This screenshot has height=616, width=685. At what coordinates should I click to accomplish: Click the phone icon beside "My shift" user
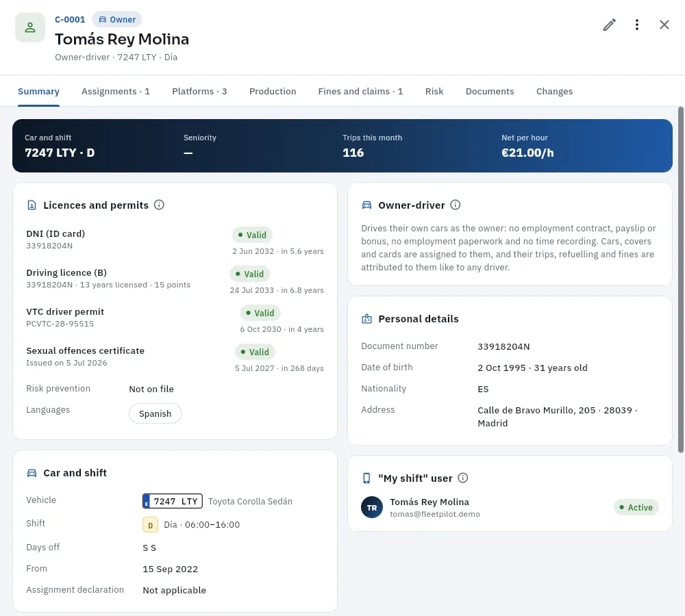[x=366, y=478]
